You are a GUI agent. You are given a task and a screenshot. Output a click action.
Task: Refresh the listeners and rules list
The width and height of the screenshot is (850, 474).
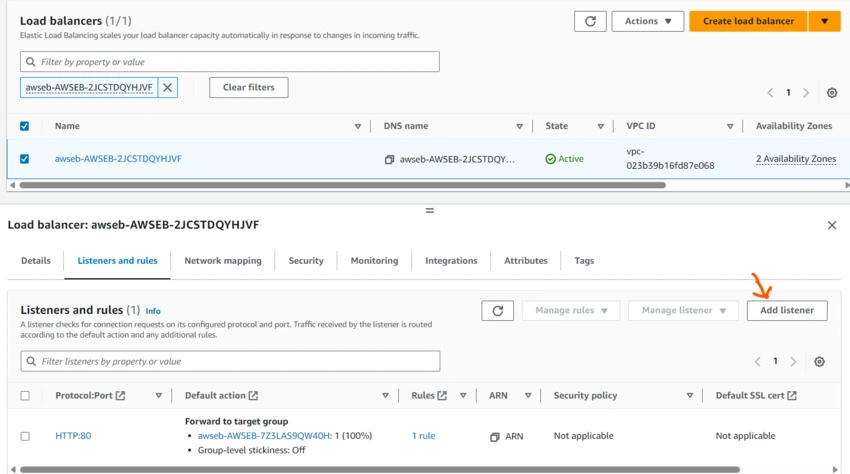tap(498, 310)
